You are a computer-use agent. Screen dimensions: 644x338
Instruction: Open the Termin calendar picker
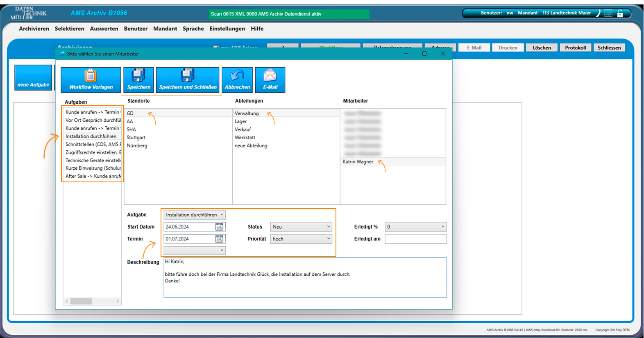(x=219, y=239)
